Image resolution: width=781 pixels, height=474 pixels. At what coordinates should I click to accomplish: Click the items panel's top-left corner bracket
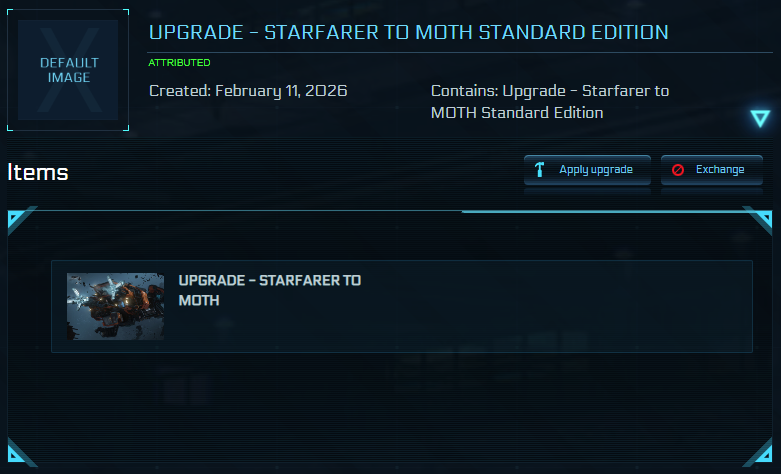click(21, 217)
